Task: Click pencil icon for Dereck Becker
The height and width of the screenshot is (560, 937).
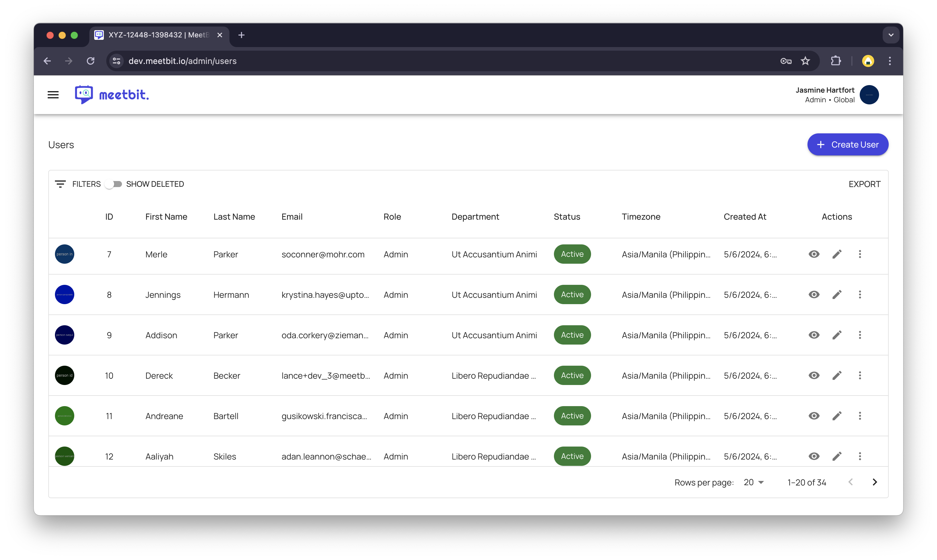Action: click(836, 375)
